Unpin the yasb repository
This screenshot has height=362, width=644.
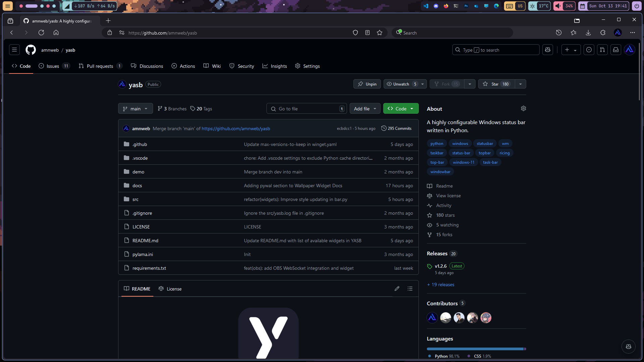(367, 84)
